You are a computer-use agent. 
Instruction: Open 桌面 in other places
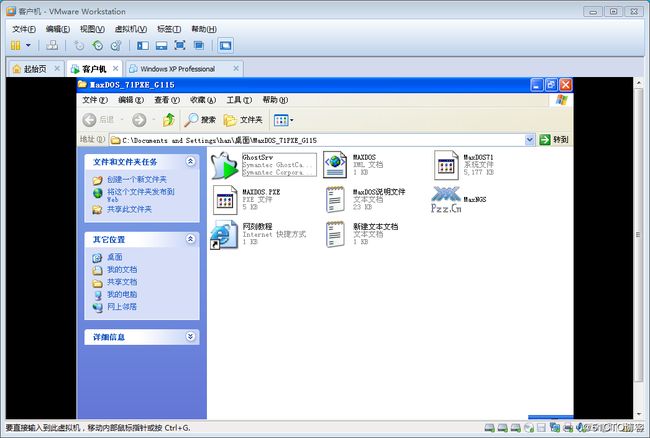click(114, 257)
